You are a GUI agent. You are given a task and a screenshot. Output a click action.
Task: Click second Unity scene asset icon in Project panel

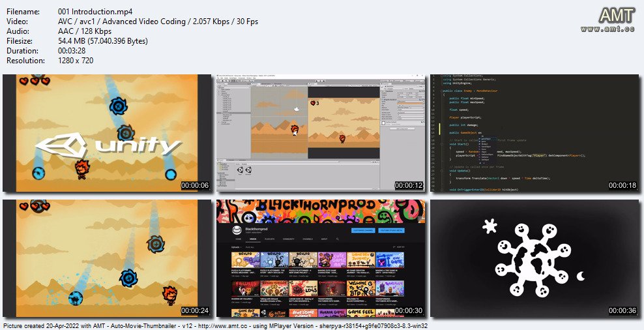[248, 170]
